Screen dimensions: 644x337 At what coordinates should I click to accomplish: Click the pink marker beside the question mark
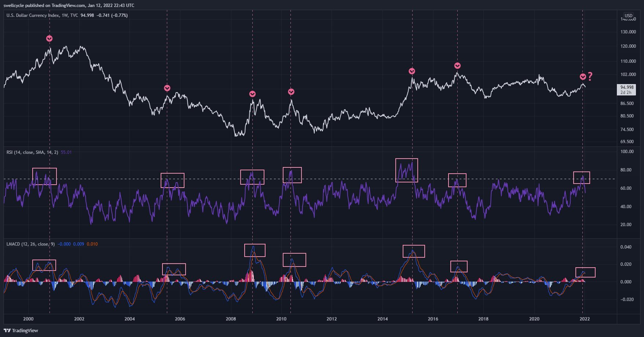(x=583, y=77)
